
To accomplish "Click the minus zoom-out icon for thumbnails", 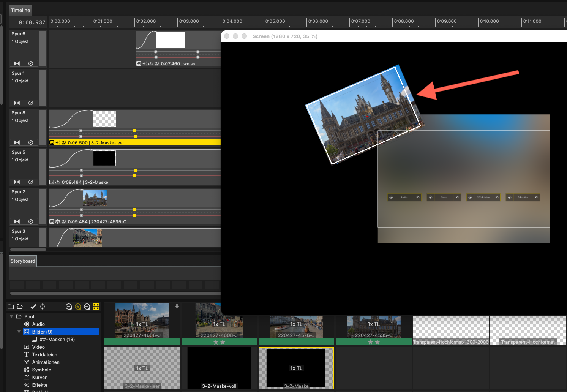I will click(69, 307).
